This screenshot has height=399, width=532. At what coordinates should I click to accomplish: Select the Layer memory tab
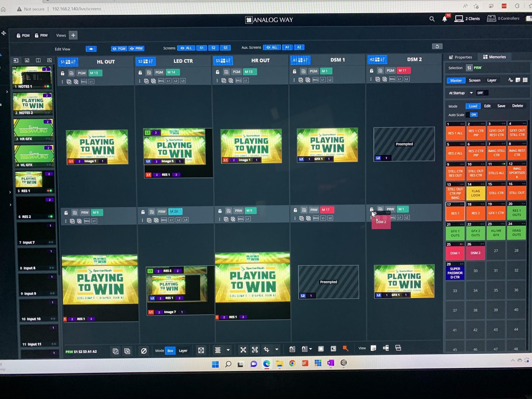pos(492,80)
